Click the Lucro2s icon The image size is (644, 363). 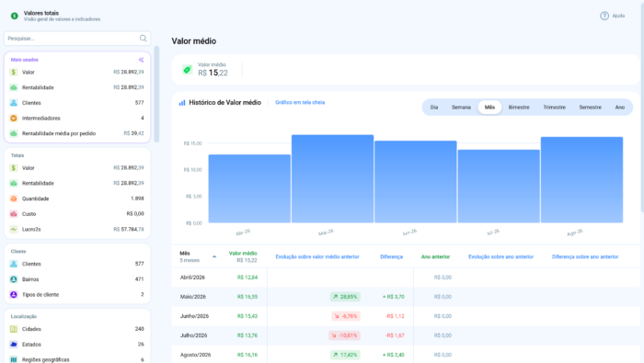[14, 229]
